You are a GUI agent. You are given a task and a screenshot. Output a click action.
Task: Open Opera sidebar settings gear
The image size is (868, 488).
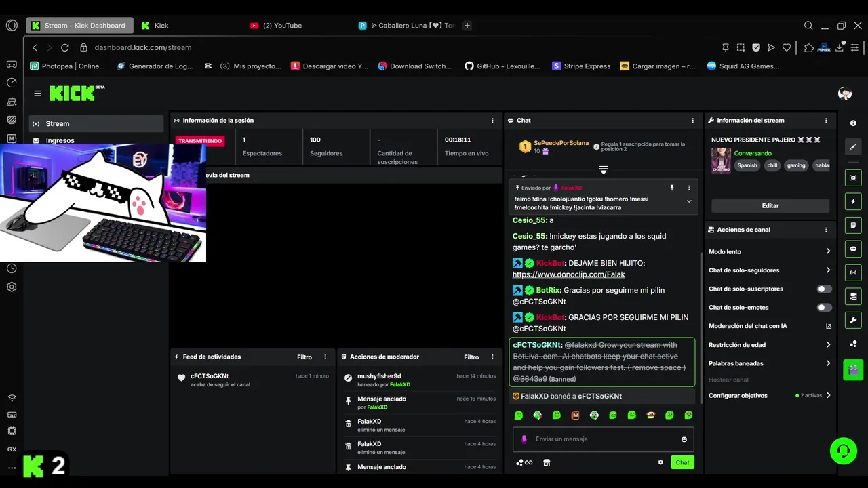click(12, 287)
